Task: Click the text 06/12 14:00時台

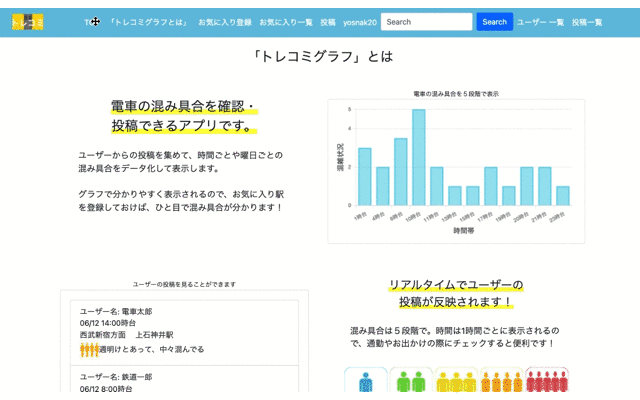Action: (108, 323)
